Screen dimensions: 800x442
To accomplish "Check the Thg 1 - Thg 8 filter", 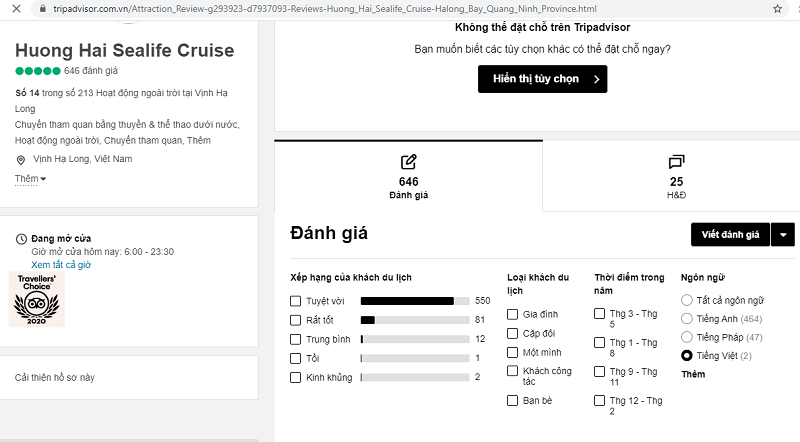I will pyautogui.click(x=599, y=342).
